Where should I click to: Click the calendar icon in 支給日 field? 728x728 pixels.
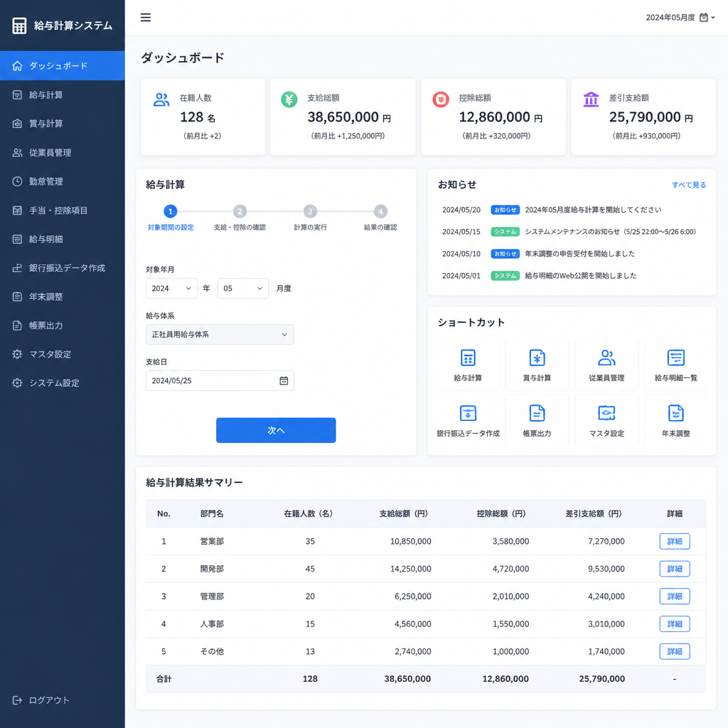click(x=284, y=381)
